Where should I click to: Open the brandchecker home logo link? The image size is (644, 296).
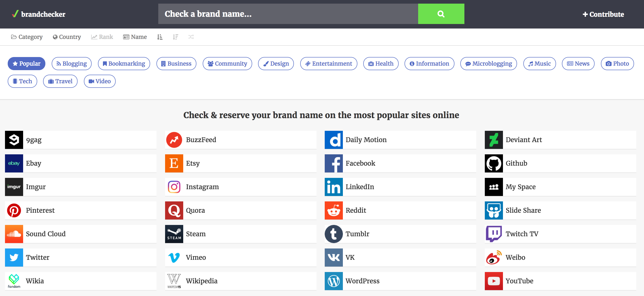point(39,14)
